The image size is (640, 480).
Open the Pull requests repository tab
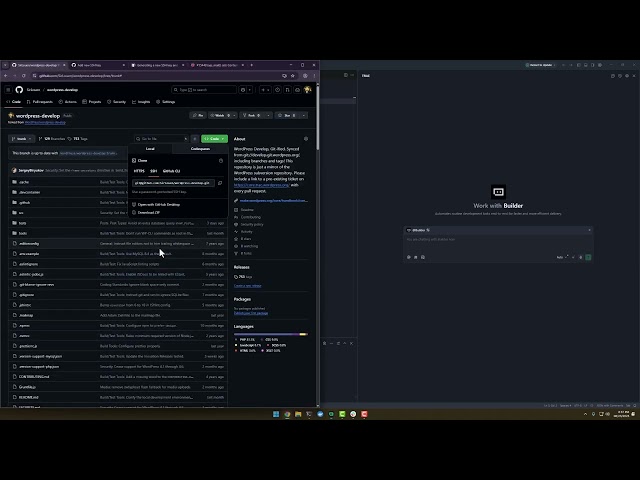point(40,102)
